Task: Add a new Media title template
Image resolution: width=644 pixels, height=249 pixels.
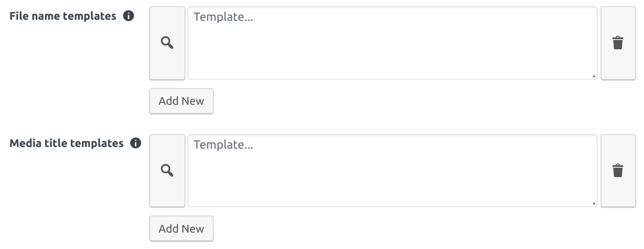Action: coord(181,229)
